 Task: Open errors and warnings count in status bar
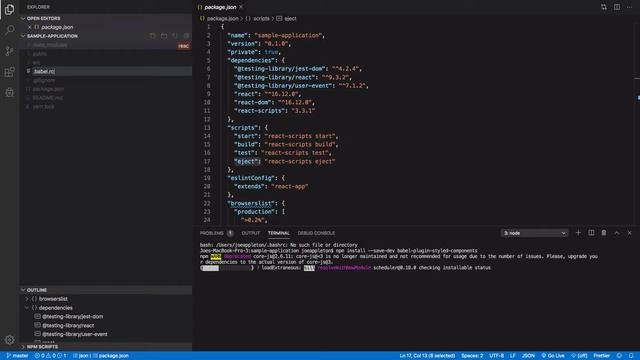pos(51,356)
